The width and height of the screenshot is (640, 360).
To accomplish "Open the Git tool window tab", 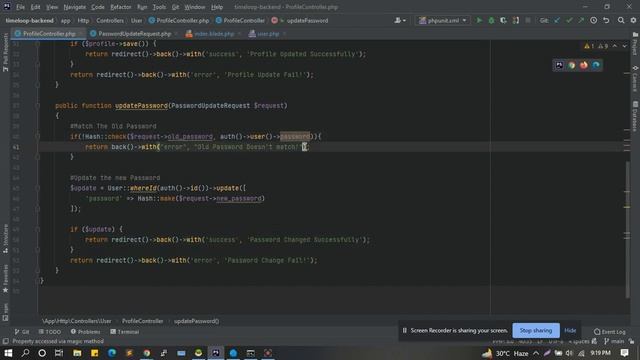I will coord(22,332).
